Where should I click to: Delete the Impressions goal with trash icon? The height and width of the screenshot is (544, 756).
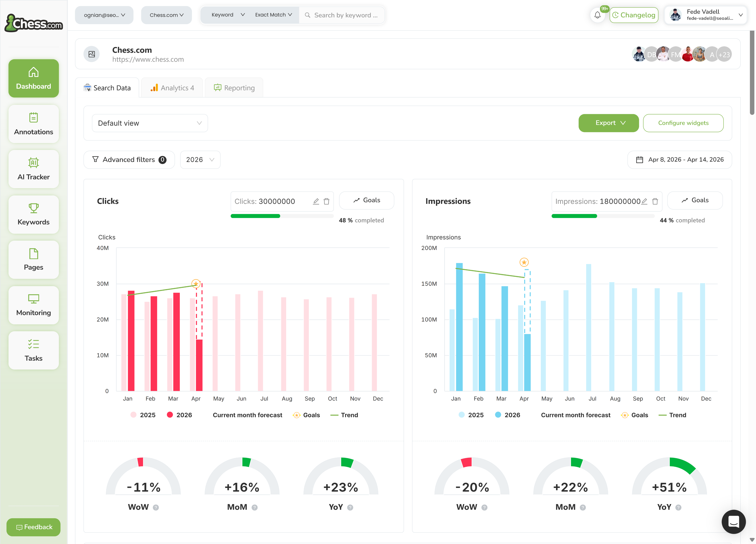pos(655,201)
